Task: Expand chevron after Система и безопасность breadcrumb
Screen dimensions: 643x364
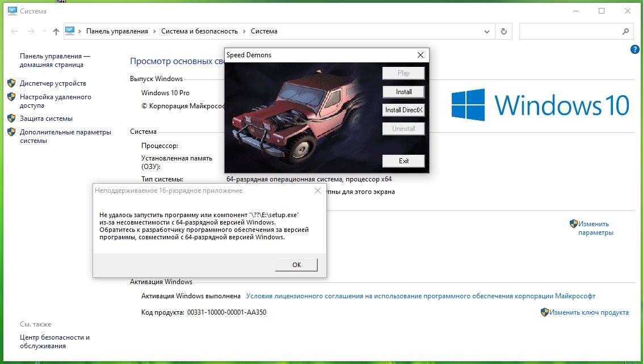Action: pos(244,32)
